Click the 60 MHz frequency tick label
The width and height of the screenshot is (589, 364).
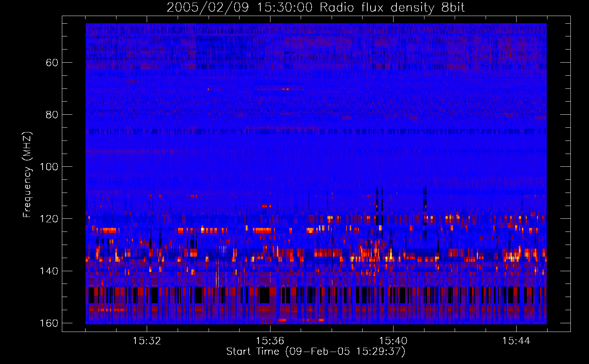[52, 63]
